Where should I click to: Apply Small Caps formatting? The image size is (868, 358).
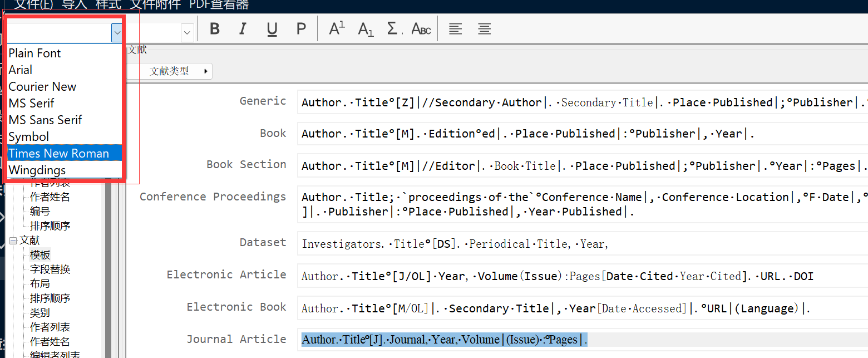(421, 29)
